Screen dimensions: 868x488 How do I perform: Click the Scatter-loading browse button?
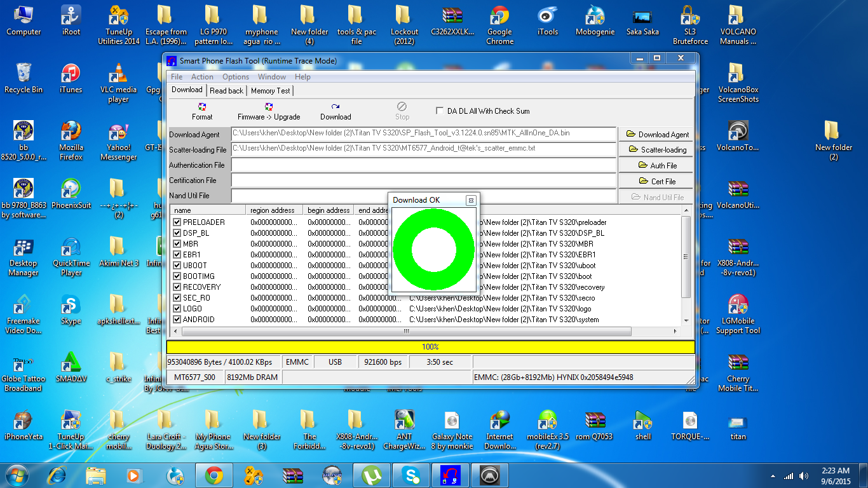pos(657,150)
